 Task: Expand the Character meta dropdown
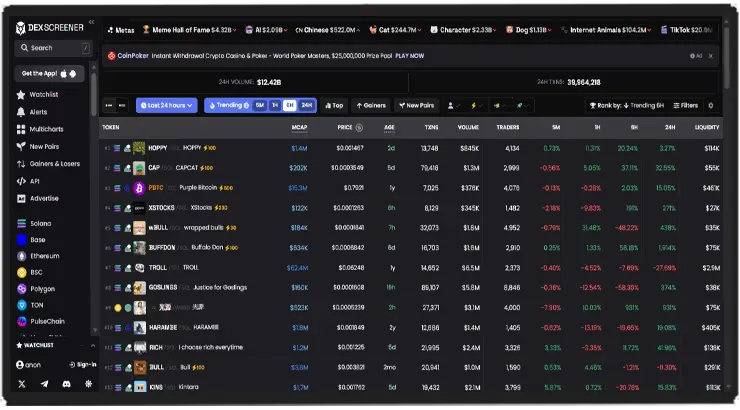coord(463,30)
